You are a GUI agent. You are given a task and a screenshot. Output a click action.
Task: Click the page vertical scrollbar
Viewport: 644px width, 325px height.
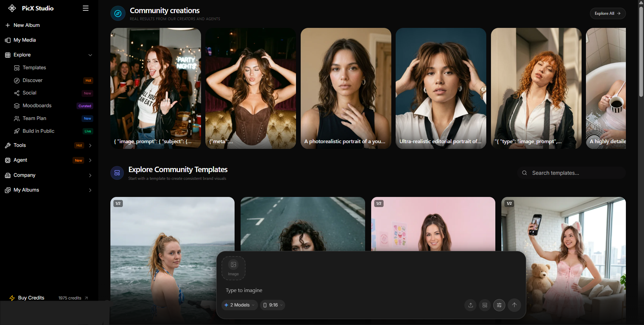coord(641,52)
